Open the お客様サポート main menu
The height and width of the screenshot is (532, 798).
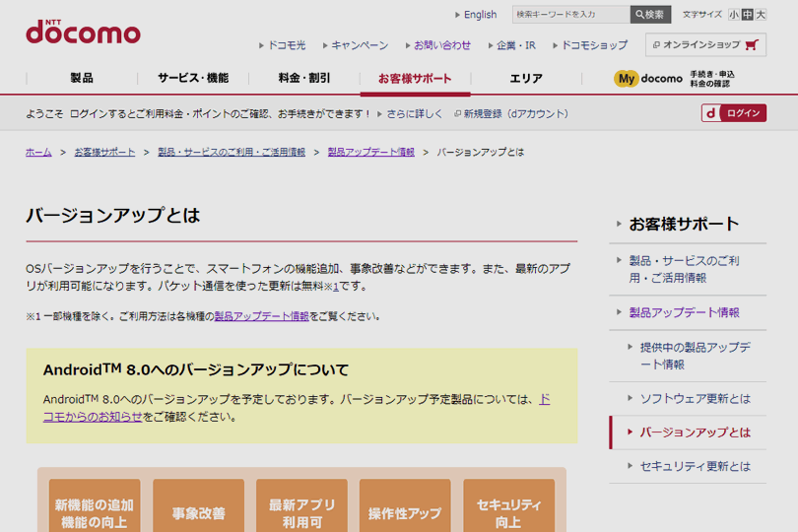[x=416, y=79]
